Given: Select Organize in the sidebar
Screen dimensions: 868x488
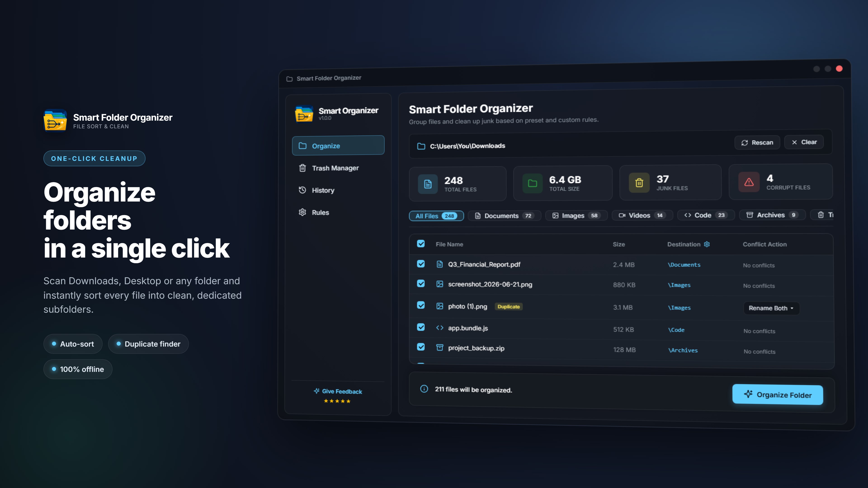Looking at the screenshot, I should click(x=338, y=145).
